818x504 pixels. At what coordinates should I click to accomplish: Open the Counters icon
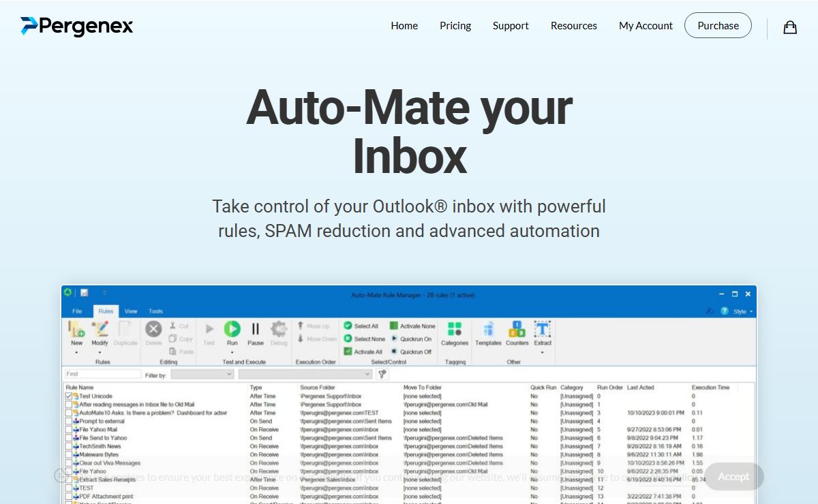pyautogui.click(x=517, y=330)
